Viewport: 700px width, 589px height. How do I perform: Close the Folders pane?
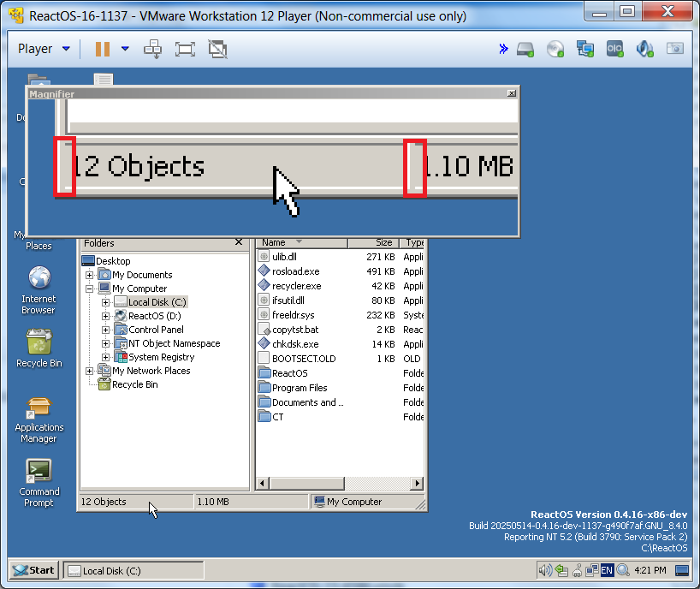coord(239,242)
